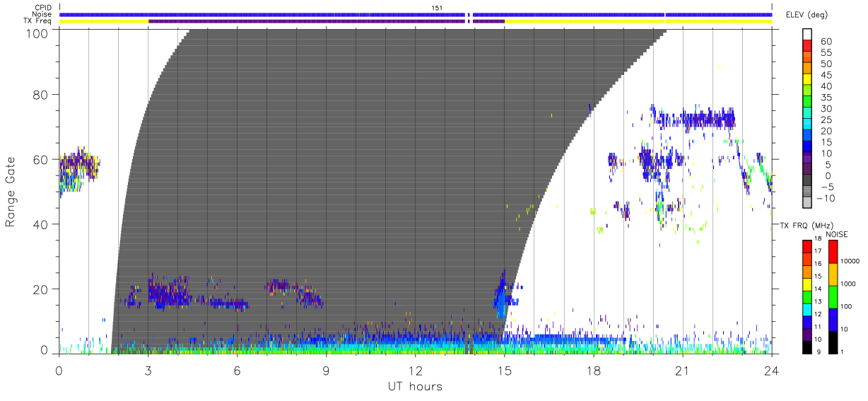The width and height of the screenshot is (868, 401).
Task: Pick the red segment of ELEV colorbar
Action: (807, 46)
